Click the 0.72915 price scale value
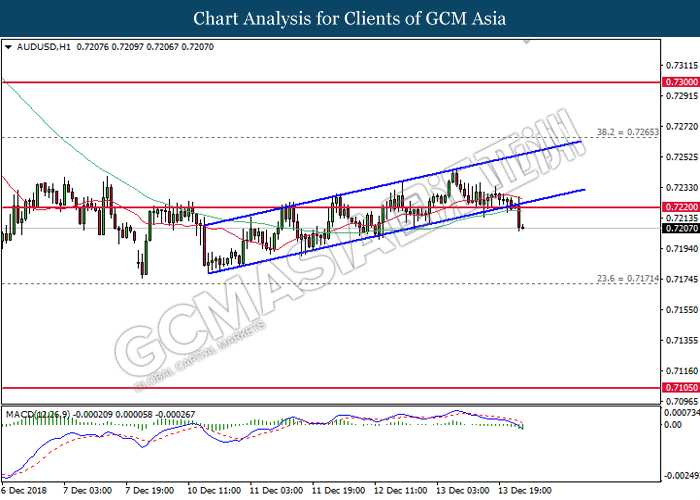The height and width of the screenshot is (500, 700). click(x=682, y=96)
